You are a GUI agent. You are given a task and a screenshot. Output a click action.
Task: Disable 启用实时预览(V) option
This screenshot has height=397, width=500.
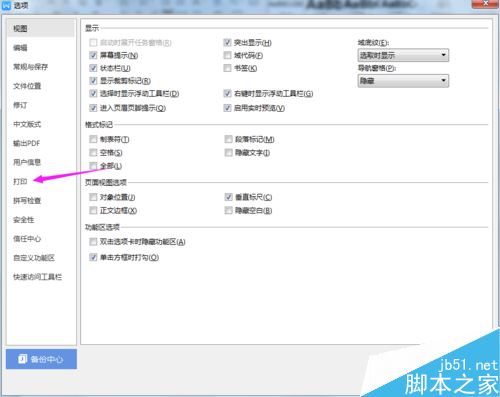[227, 108]
